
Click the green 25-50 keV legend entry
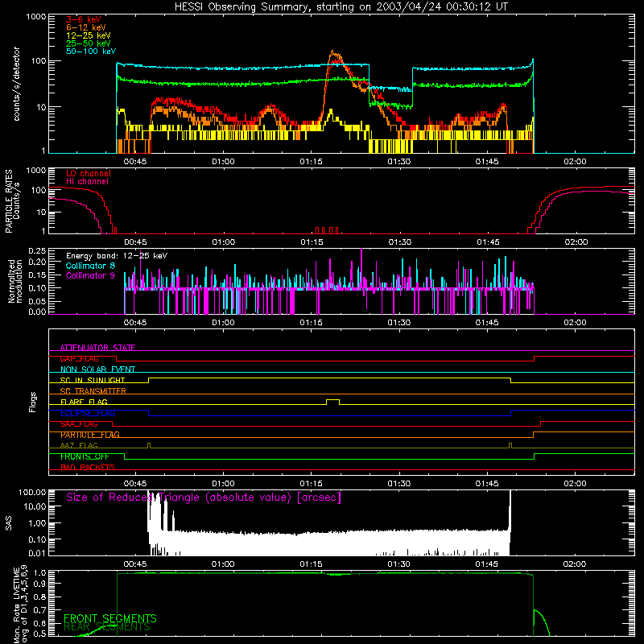(89, 43)
